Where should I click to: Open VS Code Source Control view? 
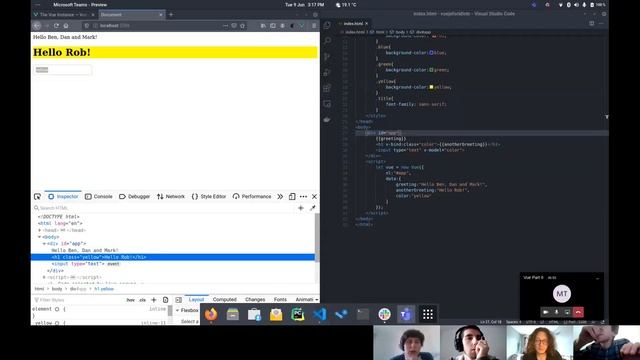point(327,57)
